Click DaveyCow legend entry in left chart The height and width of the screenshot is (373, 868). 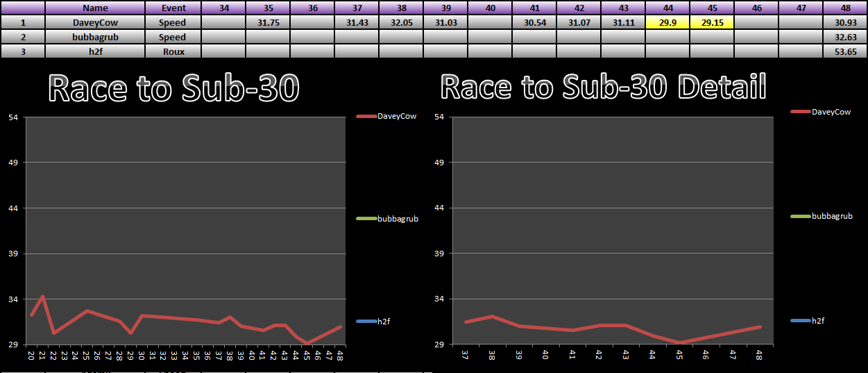click(386, 116)
